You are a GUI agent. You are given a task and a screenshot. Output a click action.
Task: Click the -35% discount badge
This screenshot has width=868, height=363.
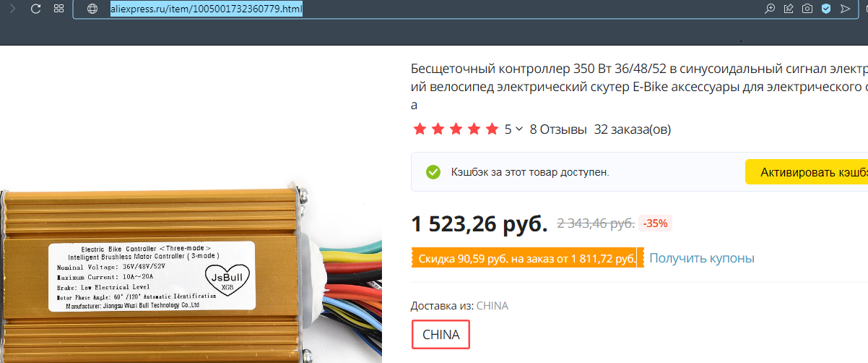[x=656, y=223]
